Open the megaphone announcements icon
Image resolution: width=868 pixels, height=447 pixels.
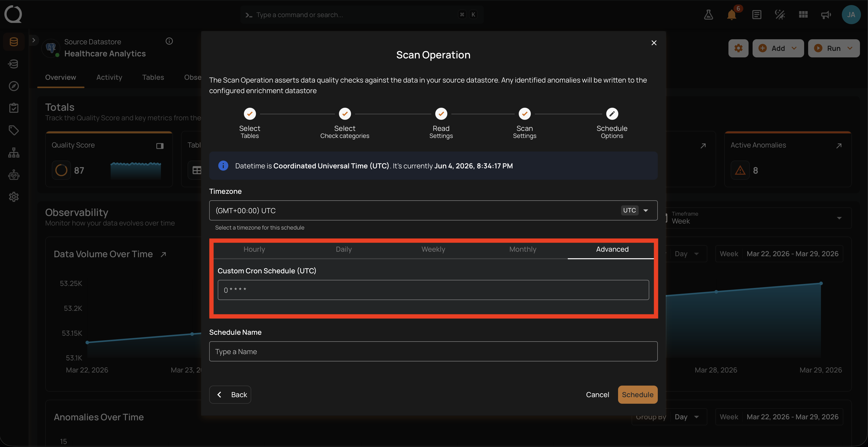826,15
